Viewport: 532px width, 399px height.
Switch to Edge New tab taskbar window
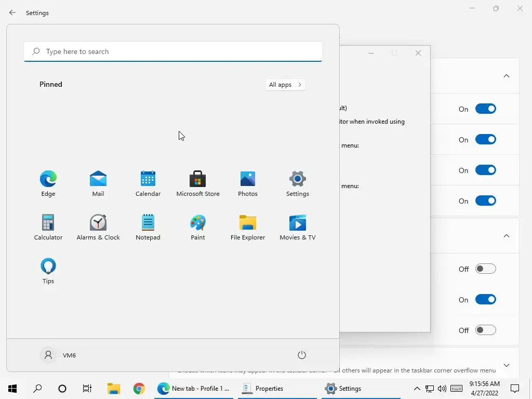pyautogui.click(x=194, y=389)
